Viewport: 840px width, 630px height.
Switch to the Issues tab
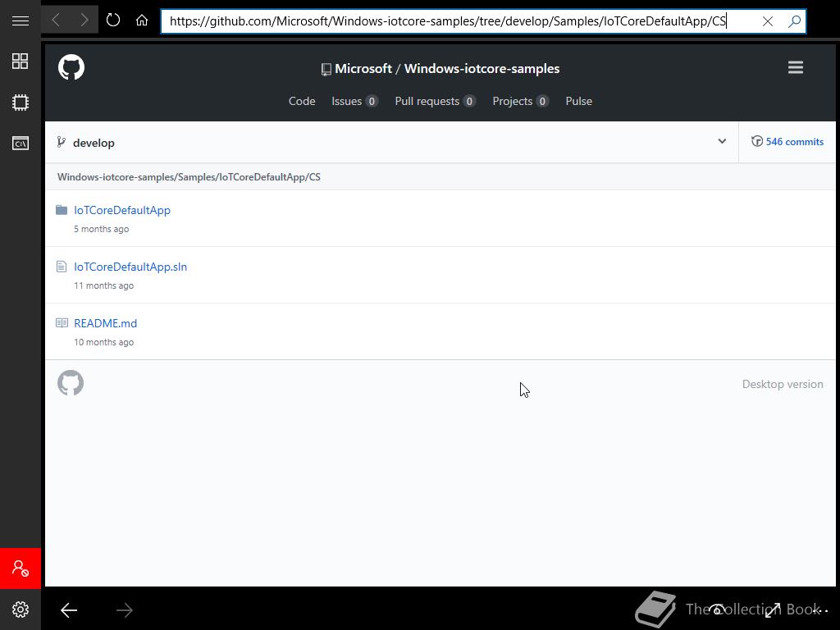(354, 101)
